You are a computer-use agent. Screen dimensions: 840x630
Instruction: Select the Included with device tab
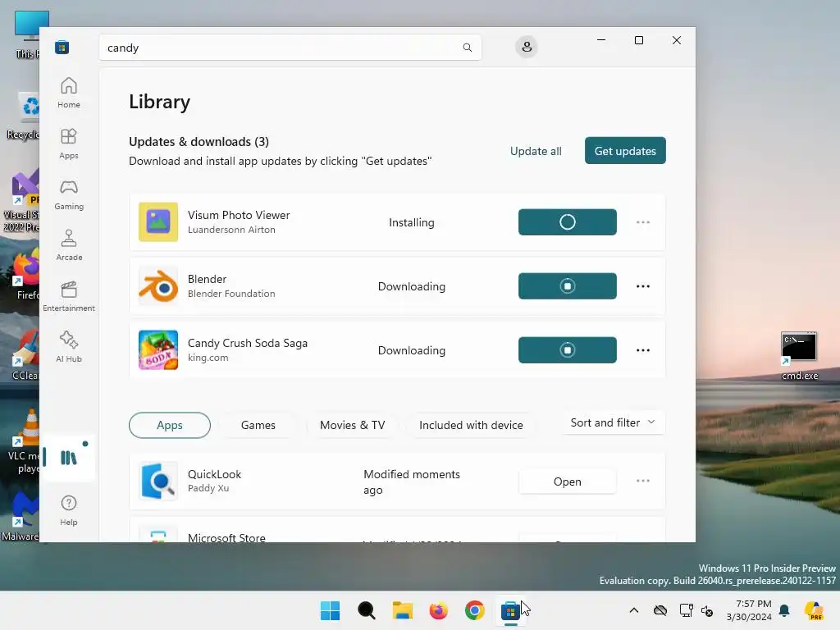tap(471, 425)
